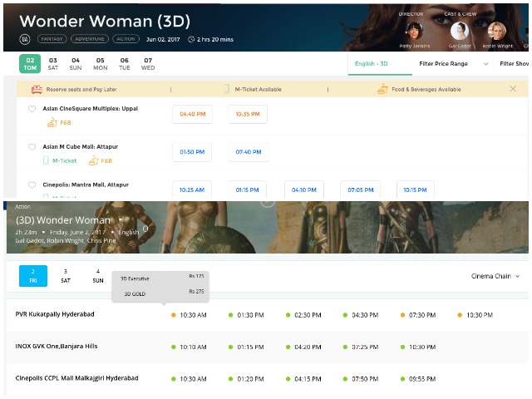Choose 3D GOLD Rs 275 in the price popup
This screenshot has height=399, width=532.
click(162, 293)
